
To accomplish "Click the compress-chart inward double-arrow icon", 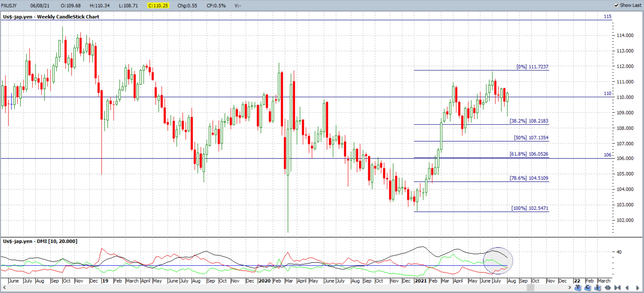I will (x=618, y=288).
